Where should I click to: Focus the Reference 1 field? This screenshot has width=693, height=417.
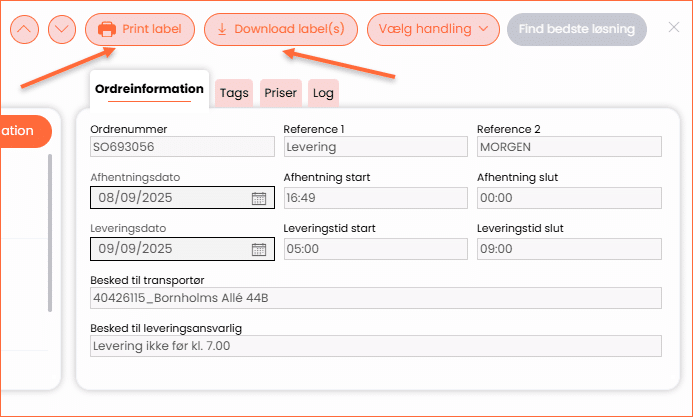(x=375, y=147)
